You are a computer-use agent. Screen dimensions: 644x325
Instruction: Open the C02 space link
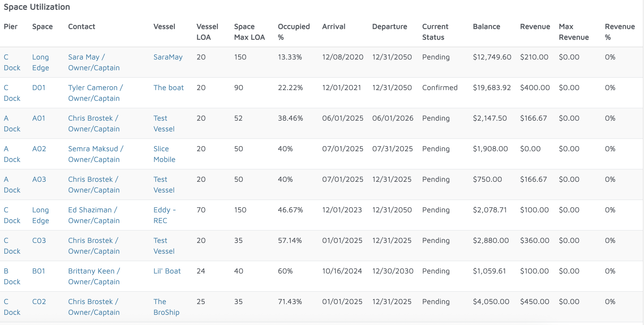pos(39,302)
